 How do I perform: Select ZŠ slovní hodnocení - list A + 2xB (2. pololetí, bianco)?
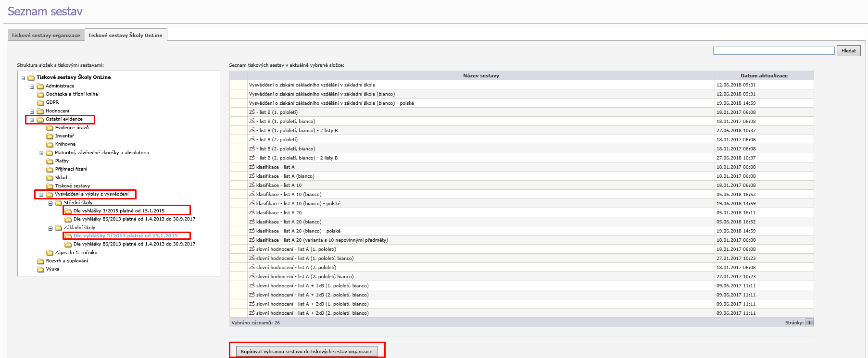[x=522, y=313]
